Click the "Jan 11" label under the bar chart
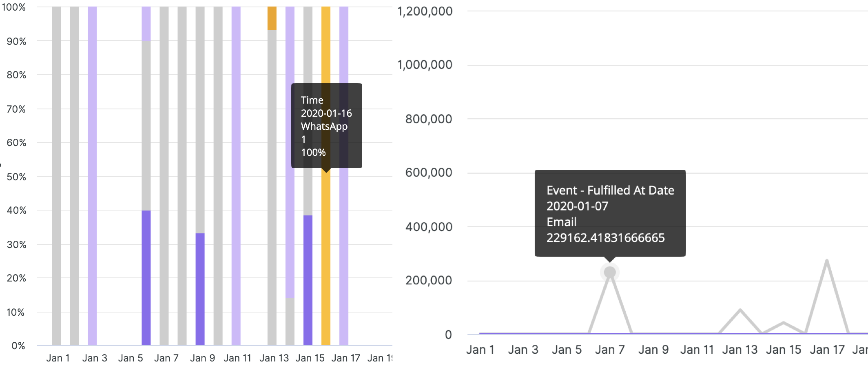Image resolution: width=868 pixels, height=368 pixels. pyautogui.click(x=237, y=358)
